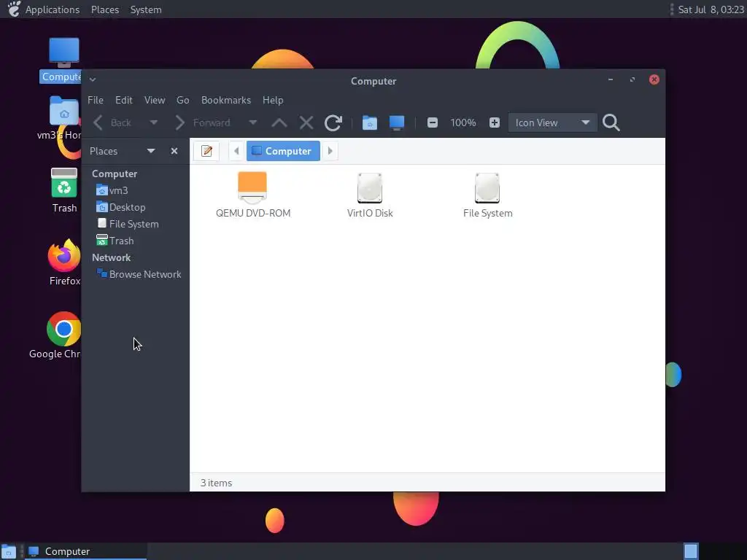The width and height of the screenshot is (747, 560).
Task: Stop loading with the X toolbar icon
Action: [306, 122]
